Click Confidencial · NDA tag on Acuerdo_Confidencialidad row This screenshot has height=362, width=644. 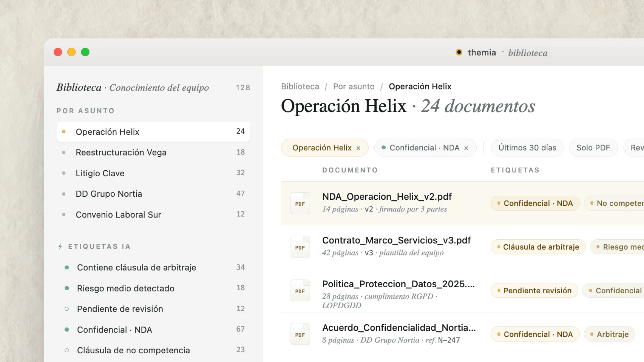point(535,334)
